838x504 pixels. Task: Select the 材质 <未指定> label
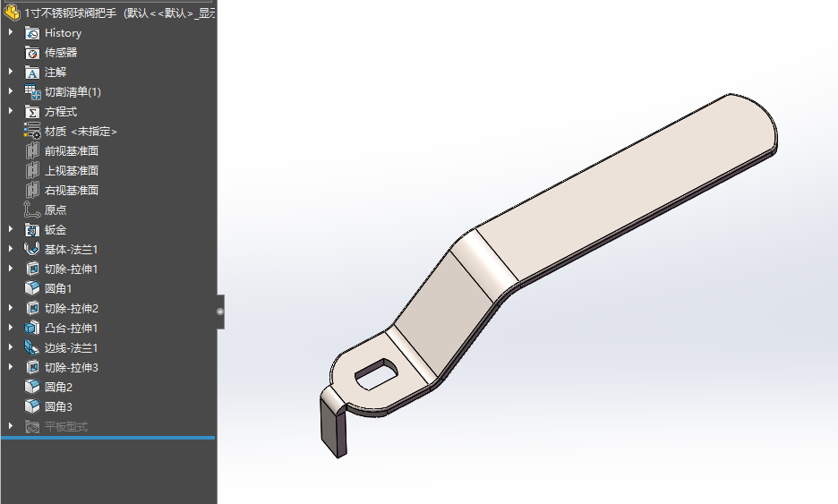click(81, 132)
